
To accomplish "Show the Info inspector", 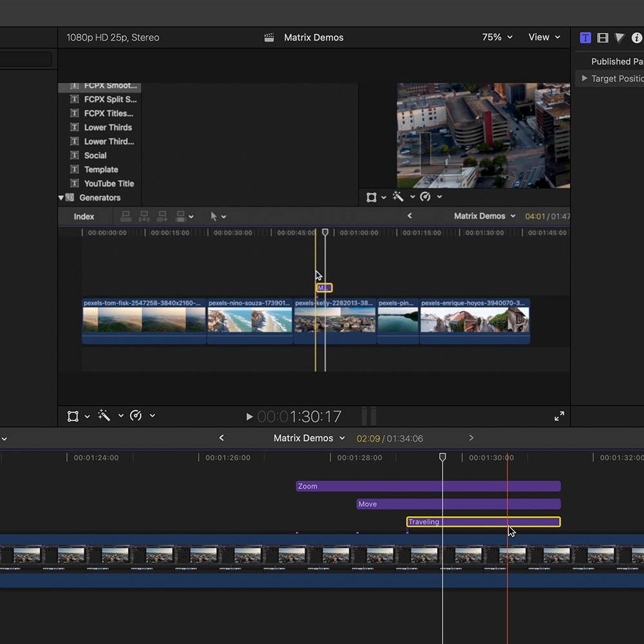I will (x=636, y=38).
